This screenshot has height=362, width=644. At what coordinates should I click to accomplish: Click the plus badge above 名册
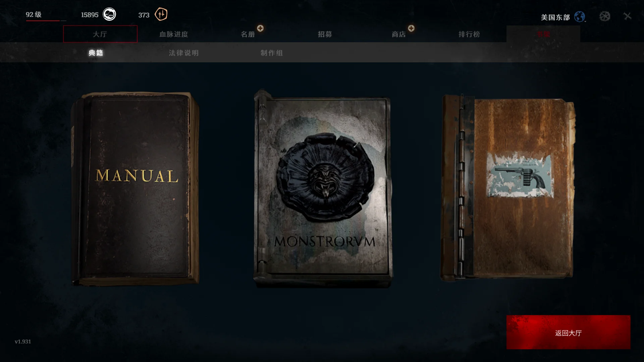pyautogui.click(x=260, y=28)
